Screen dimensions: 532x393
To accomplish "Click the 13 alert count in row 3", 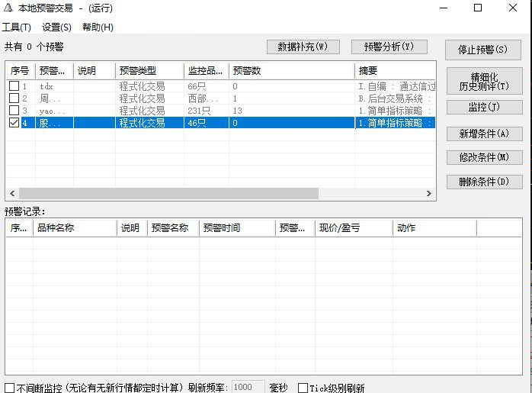I will [x=238, y=111].
